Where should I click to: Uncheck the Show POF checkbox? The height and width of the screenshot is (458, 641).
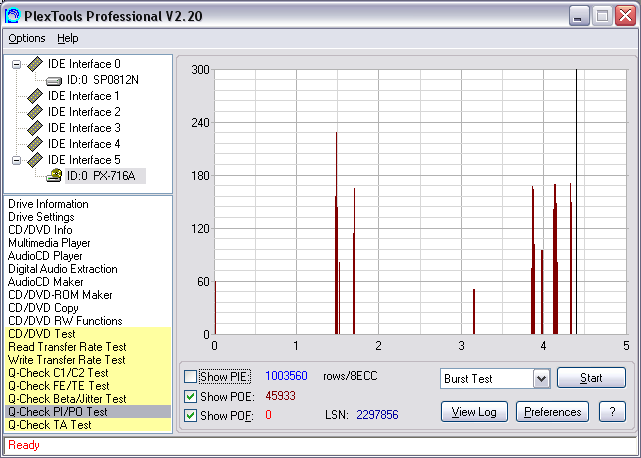[191, 415]
